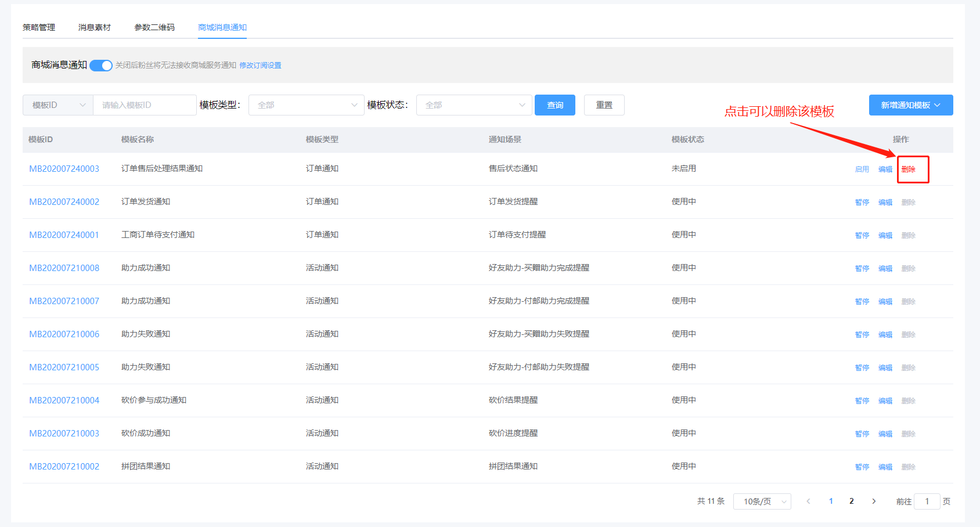The height and width of the screenshot is (527, 980).
Task: Click the 修改订阅设置 link
Action: tap(260, 66)
